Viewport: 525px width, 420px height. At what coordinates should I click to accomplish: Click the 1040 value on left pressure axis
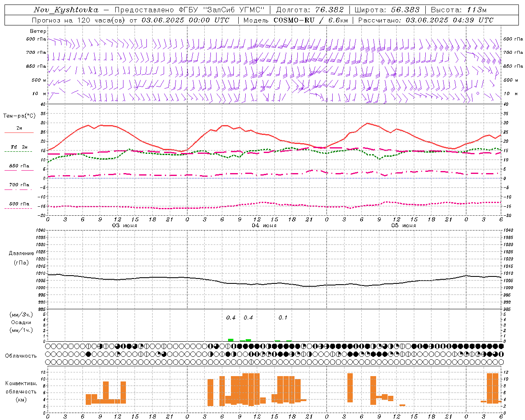pos(41,231)
